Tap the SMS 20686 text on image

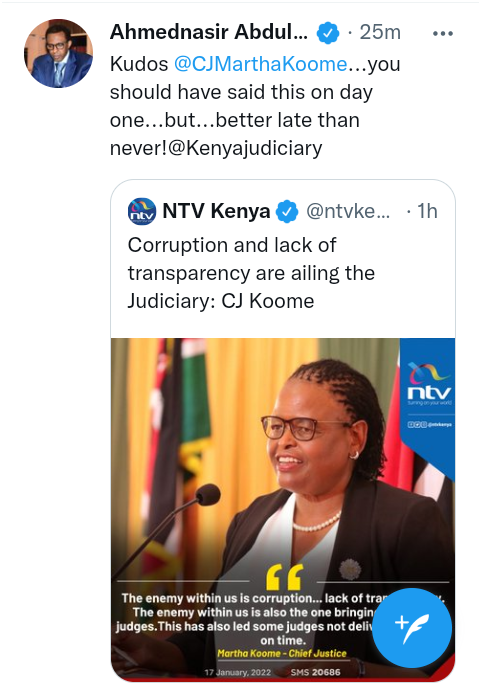tap(315, 672)
